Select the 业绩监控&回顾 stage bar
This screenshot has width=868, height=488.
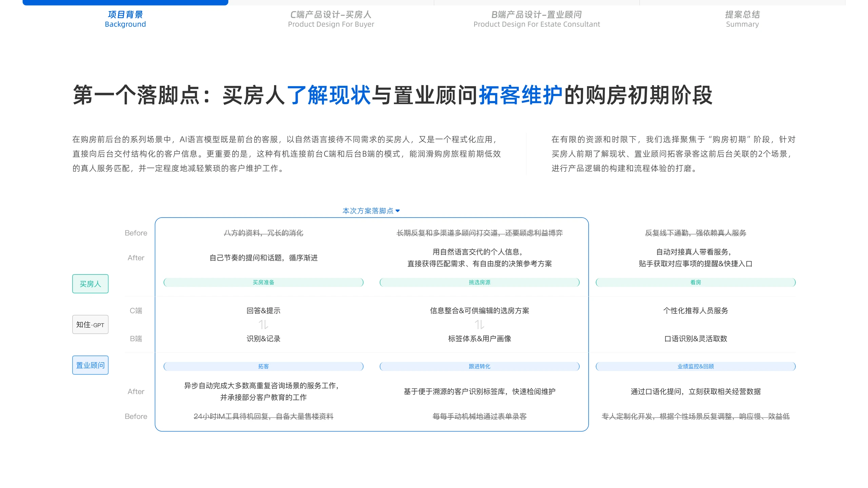click(x=695, y=366)
